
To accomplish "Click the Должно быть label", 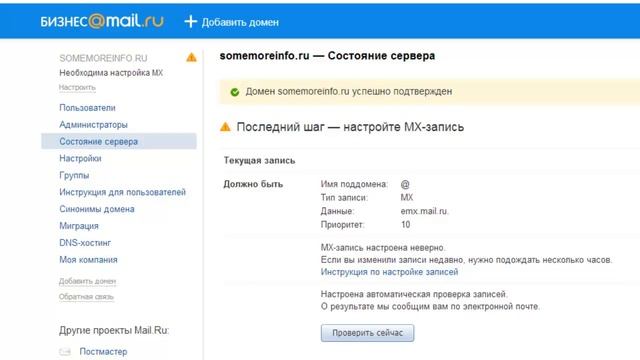I will coord(253,184).
